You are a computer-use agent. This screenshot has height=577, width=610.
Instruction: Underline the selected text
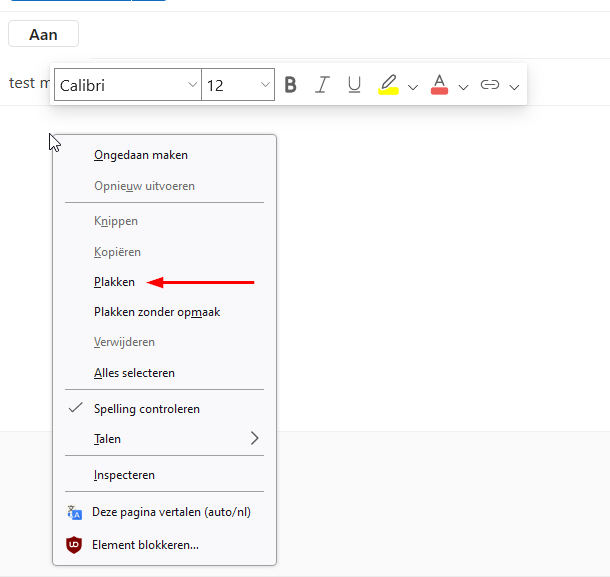[x=354, y=85]
